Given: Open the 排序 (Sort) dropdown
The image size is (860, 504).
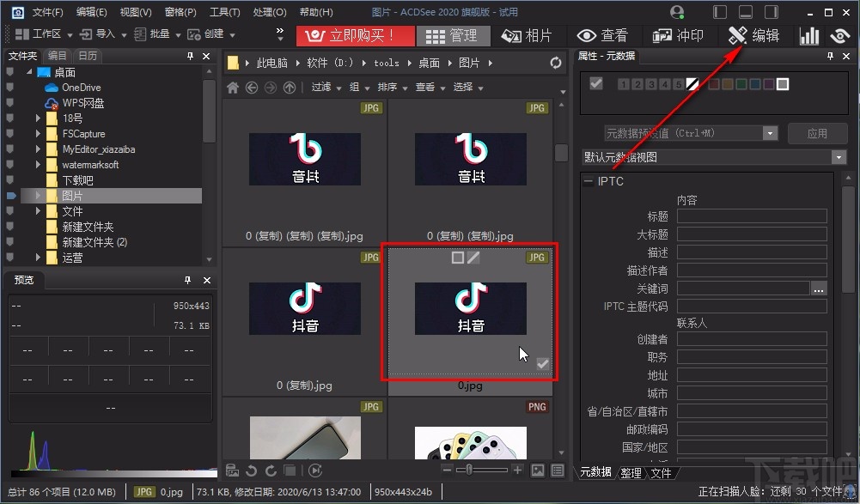Looking at the screenshot, I should pyautogui.click(x=388, y=87).
